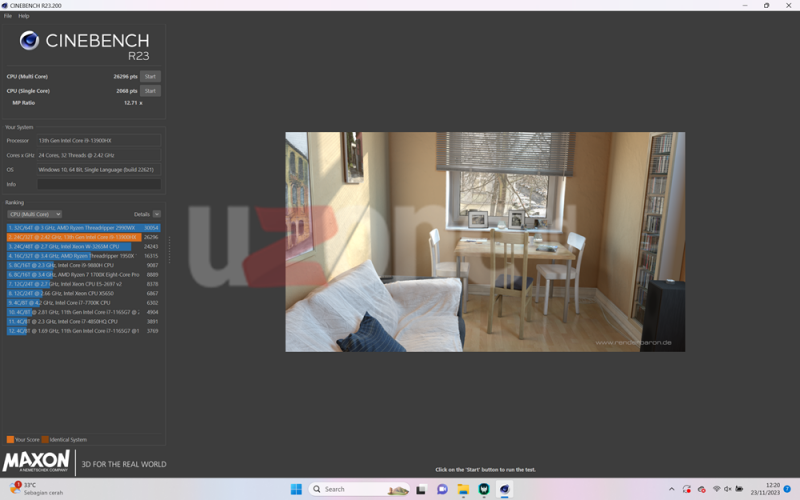Click the single core score 2068 pts

[127, 91]
